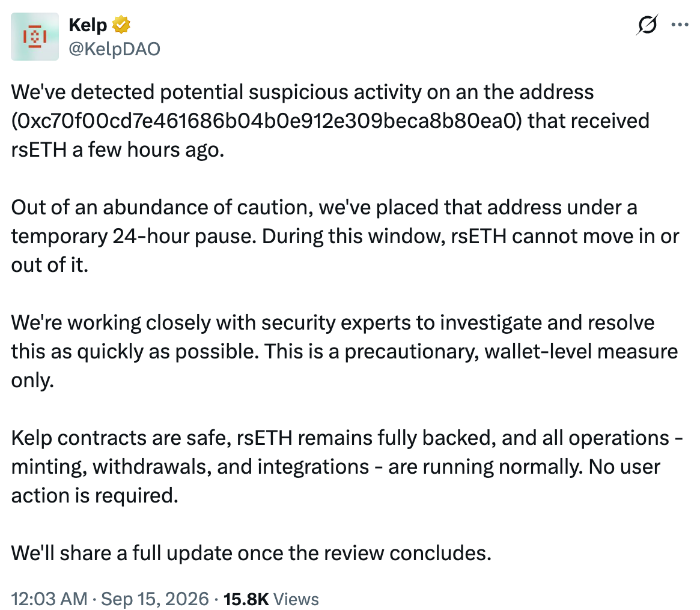Viewport: 700px width, 610px height.
Task: Open the three-dot more options menu
Action: click(680, 25)
